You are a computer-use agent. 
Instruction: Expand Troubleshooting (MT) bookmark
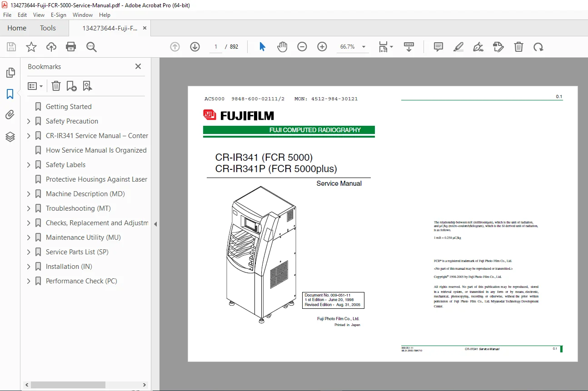pos(29,208)
